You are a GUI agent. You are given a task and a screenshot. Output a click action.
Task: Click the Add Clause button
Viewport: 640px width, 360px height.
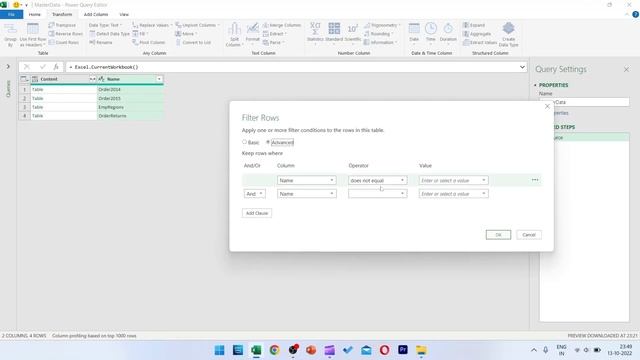257,213
